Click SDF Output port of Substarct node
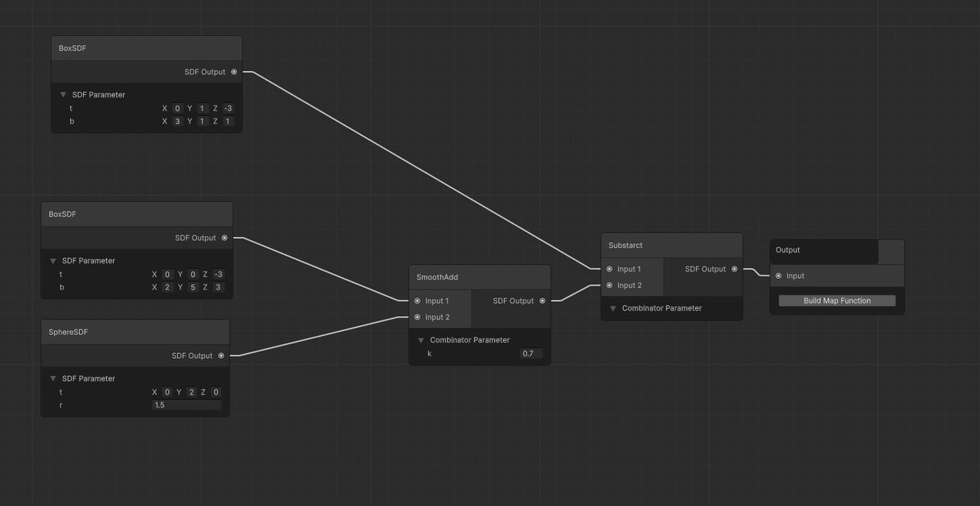The width and height of the screenshot is (980, 506). pos(734,269)
